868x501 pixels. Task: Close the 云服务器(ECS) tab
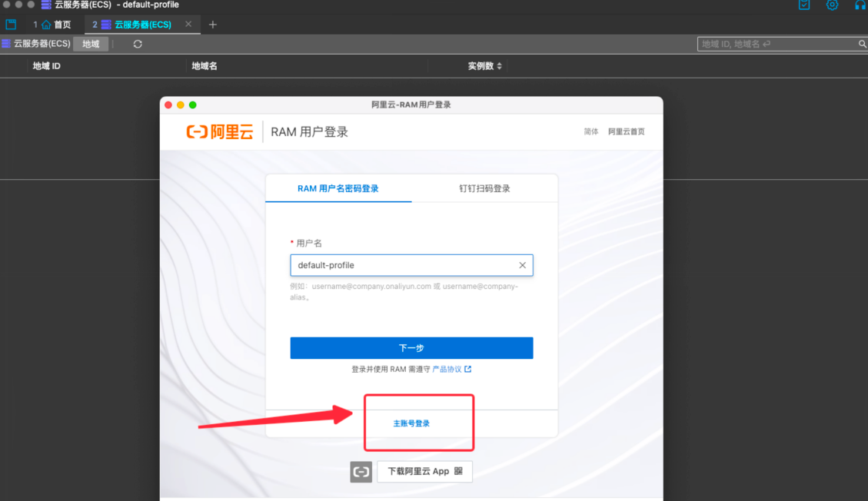point(188,25)
